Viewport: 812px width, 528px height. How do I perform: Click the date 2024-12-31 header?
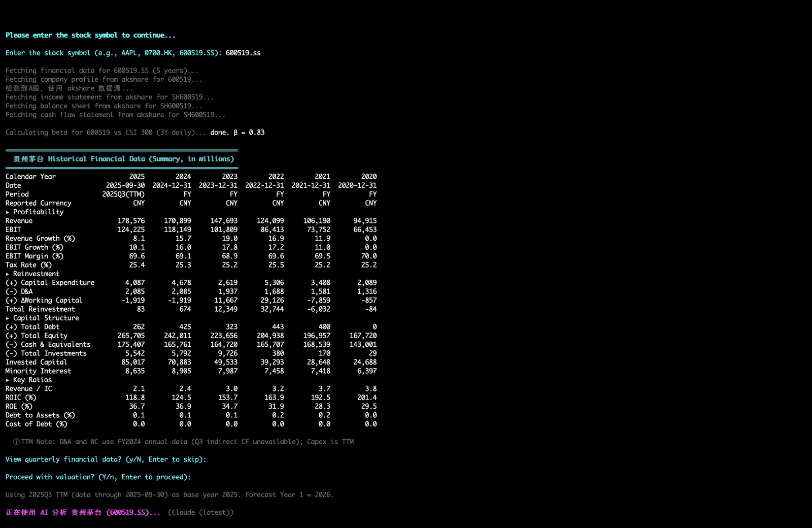pos(172,186)
